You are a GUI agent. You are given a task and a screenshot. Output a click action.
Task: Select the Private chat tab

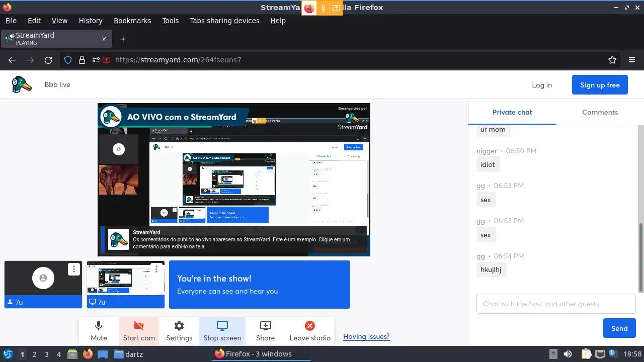click(512, 112)
